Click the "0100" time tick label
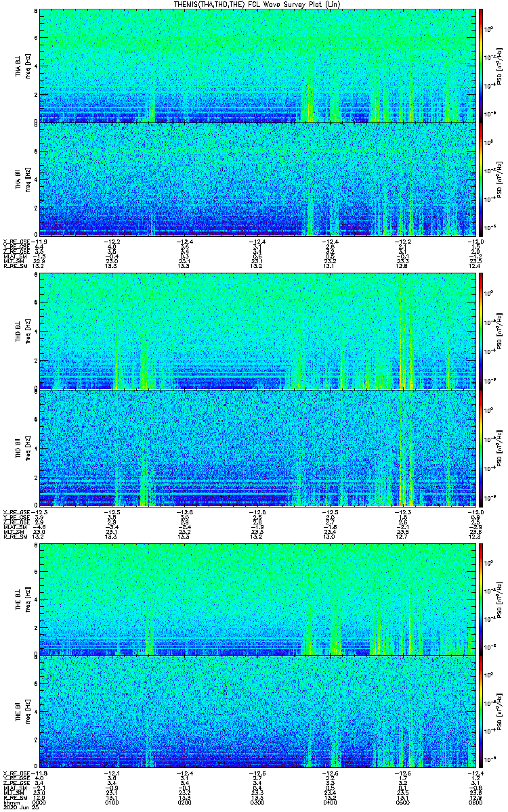The image size is (508, 812). tap(112, 802)
